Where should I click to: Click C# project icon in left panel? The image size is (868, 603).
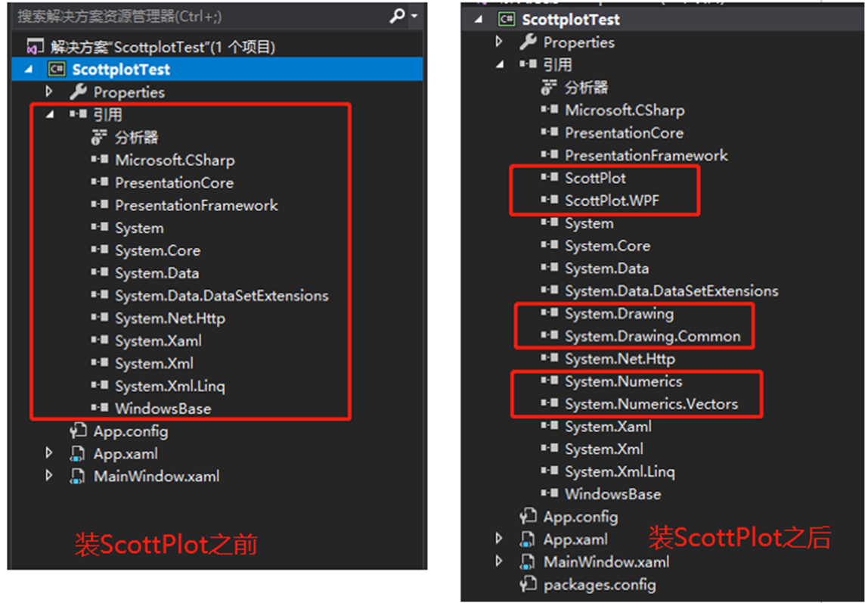57,69
